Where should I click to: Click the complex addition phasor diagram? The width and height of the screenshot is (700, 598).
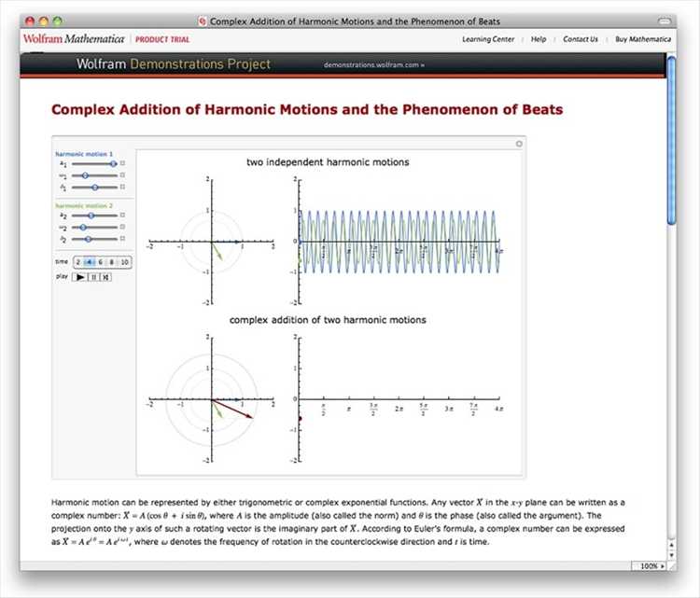coord(212,399)
